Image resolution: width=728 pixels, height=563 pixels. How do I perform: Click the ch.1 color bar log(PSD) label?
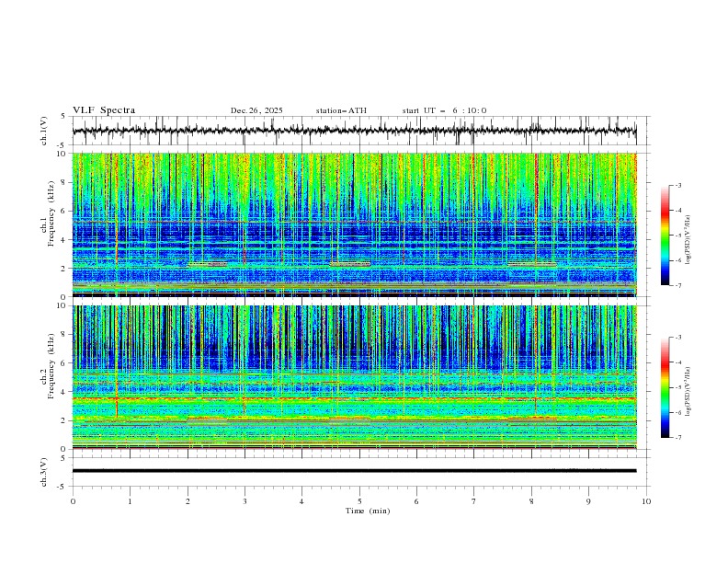coord(688,239)
